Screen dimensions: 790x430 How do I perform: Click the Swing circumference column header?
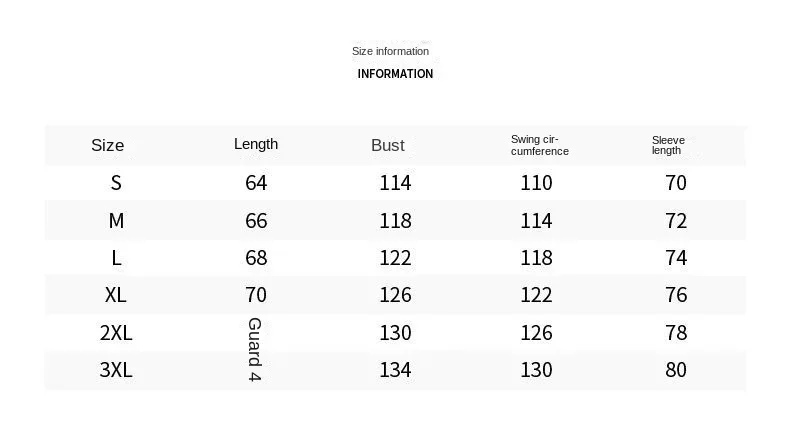pyautogui.click(x=540, y=145)
